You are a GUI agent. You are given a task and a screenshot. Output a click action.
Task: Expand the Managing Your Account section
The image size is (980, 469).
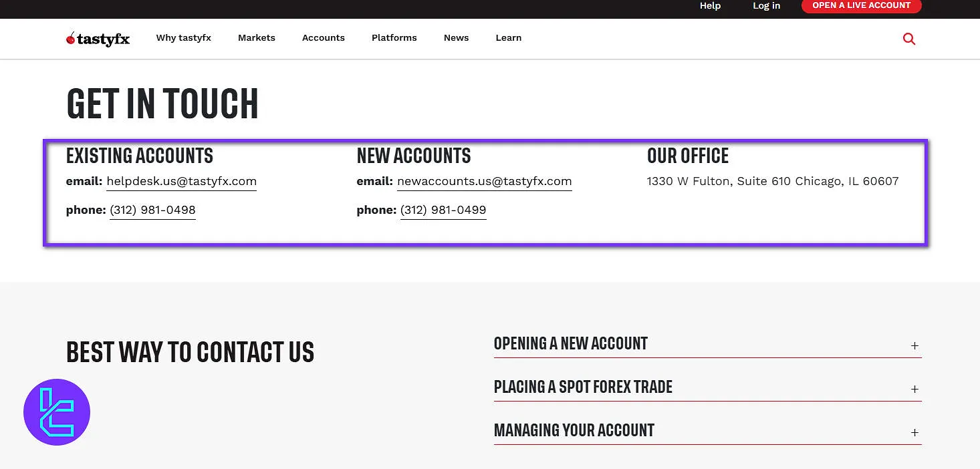pos(914,432)
